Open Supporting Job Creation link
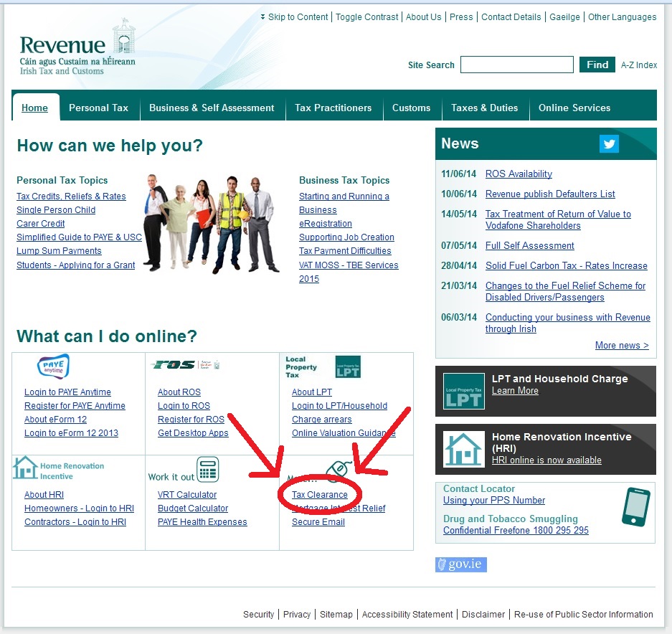Screen dimensions: 672x634 346,237
